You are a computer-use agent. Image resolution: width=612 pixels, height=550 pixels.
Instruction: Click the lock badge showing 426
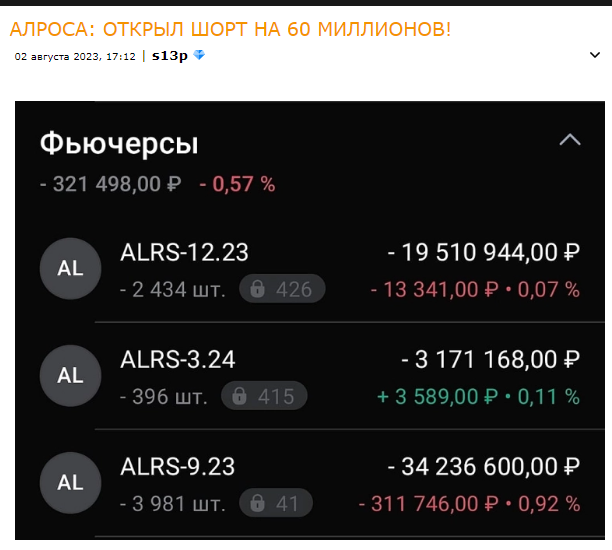(282, 290)
